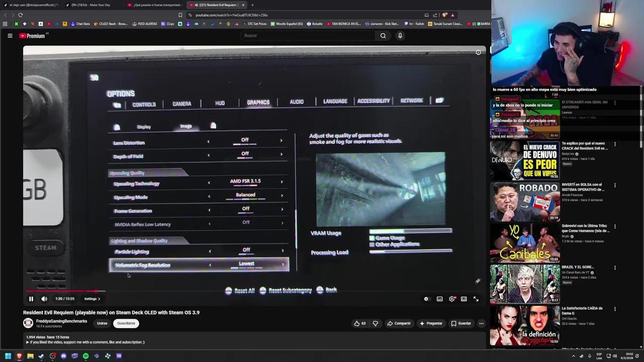Switch to el viejo sam TikTok tab
The width and height of the screenshot is (644, 362).
(x=30, y=5)
